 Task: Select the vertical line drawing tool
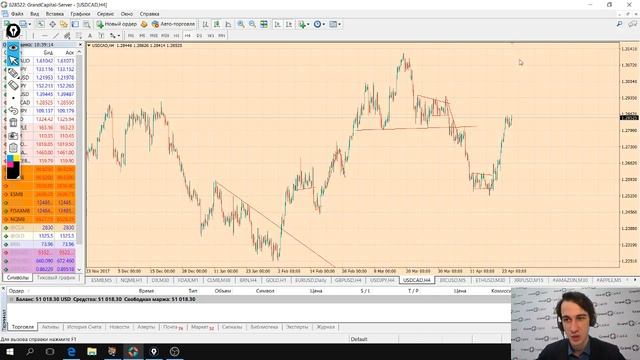[33, 36]
